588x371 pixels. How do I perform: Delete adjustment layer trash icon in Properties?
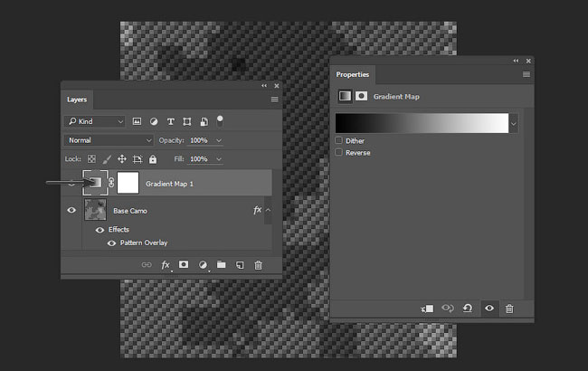pos(509,309)
